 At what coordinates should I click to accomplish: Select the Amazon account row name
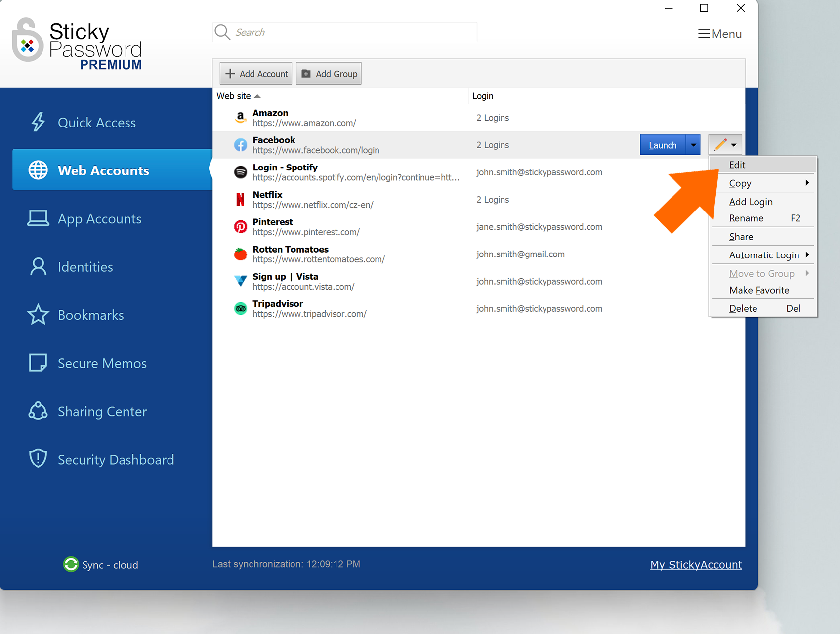(270, 113)
